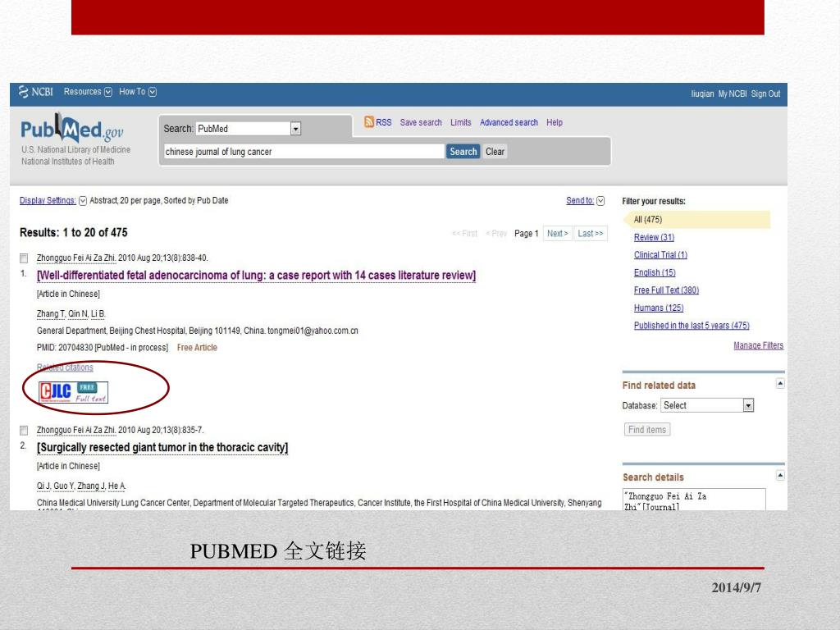840x630 pixels.
Task: Jump to the Last results page
Action: (x=591, y=234)
